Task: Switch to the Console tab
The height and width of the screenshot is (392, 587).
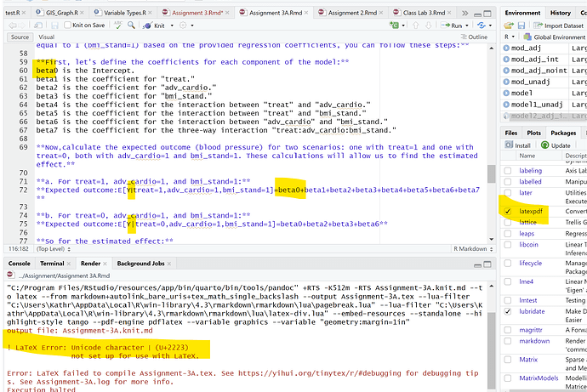Action: 19,264
